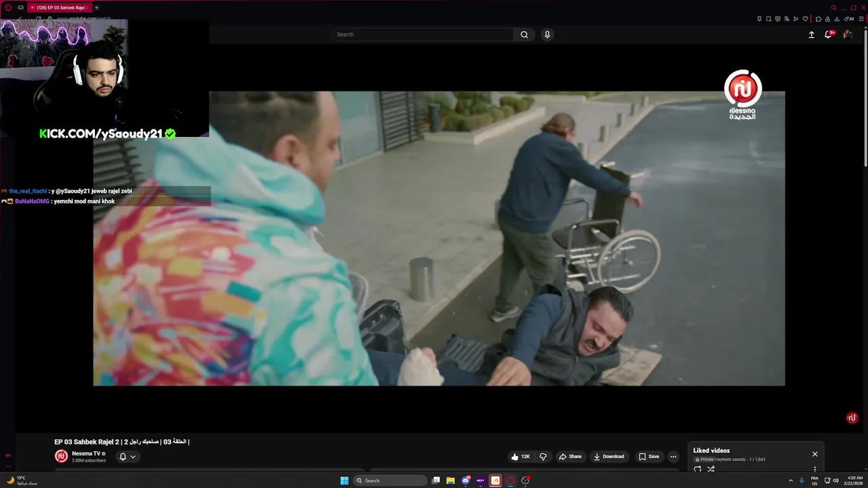This screenshot has height=488, width=868.
Task: Open File Explorer from the taskbar
Action: 450,481
